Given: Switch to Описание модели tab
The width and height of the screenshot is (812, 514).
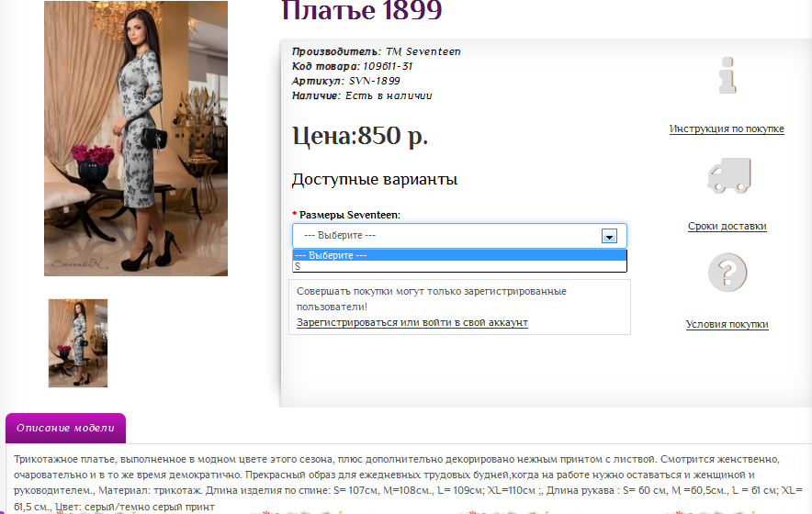Looking at the screenshot, I should click(x=65, y=428).
